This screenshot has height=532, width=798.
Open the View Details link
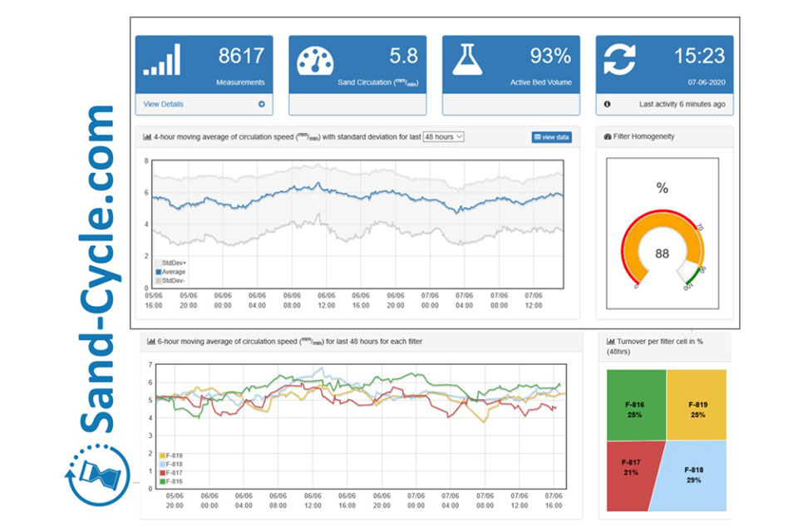[164, 105]
